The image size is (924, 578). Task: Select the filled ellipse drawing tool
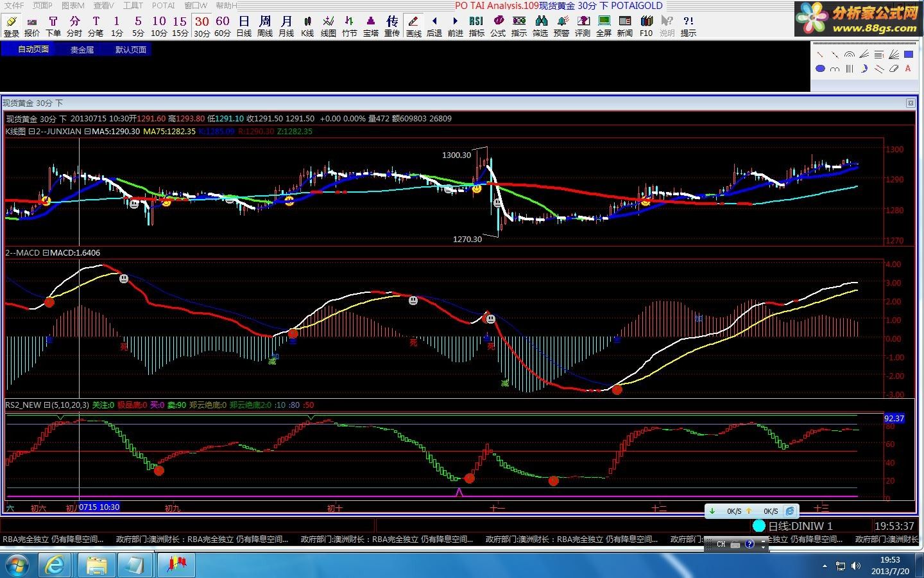[820, 69]
